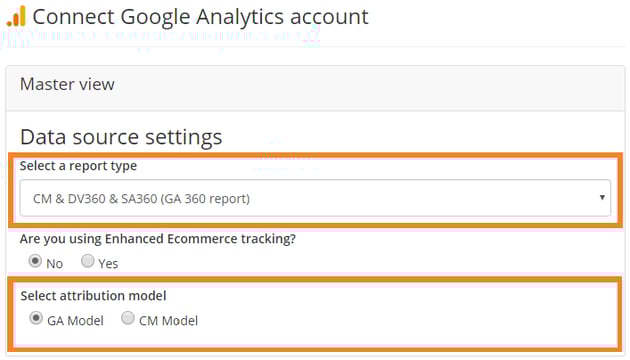Click the Yes text label
Screen dimensions: 630x360
coord(108,264)
